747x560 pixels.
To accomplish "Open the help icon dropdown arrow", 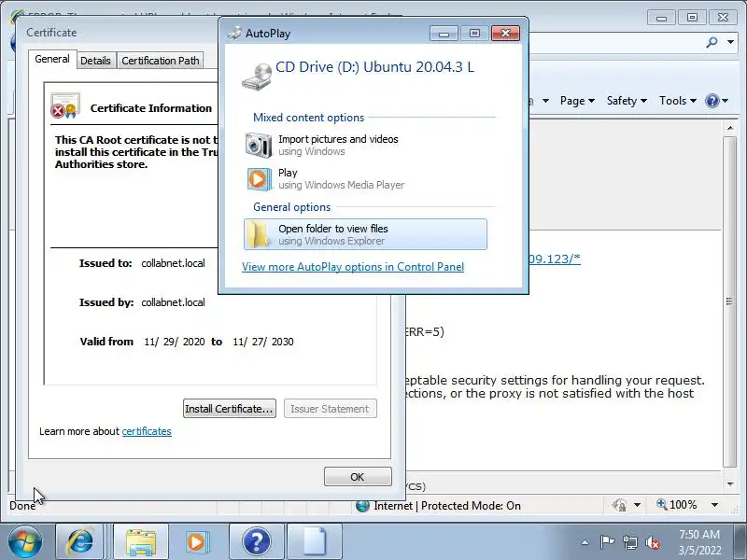I will point(726,101).
